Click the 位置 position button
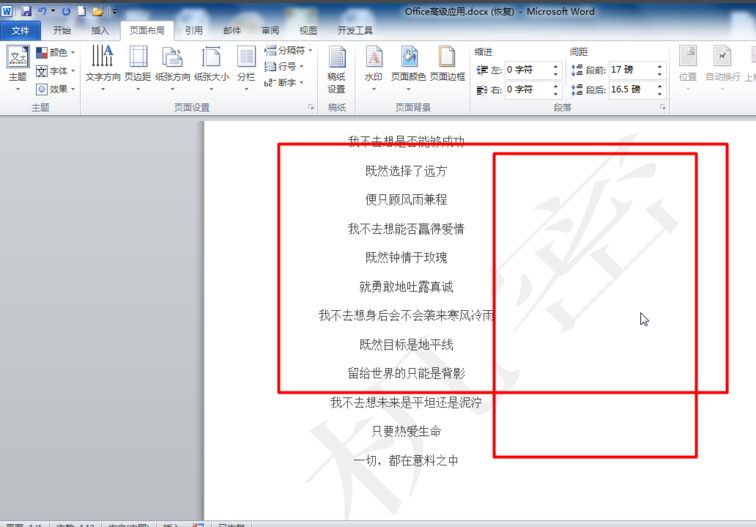This screenshot has height=527, width=756. (x=688, y=68)
